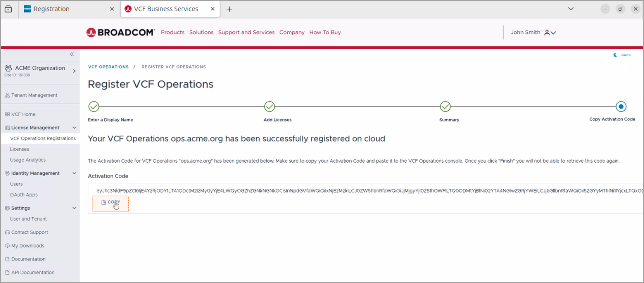644x283 pixels.
Task: Click the VCF Operations breadcrumb link
Action: pyautogui.click(x=108, y=67)
